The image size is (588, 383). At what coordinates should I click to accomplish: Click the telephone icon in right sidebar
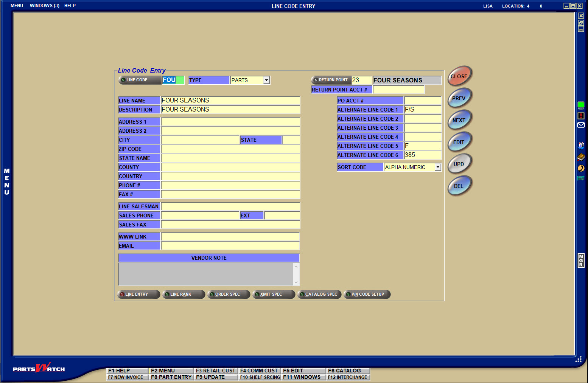click(581, 168)
